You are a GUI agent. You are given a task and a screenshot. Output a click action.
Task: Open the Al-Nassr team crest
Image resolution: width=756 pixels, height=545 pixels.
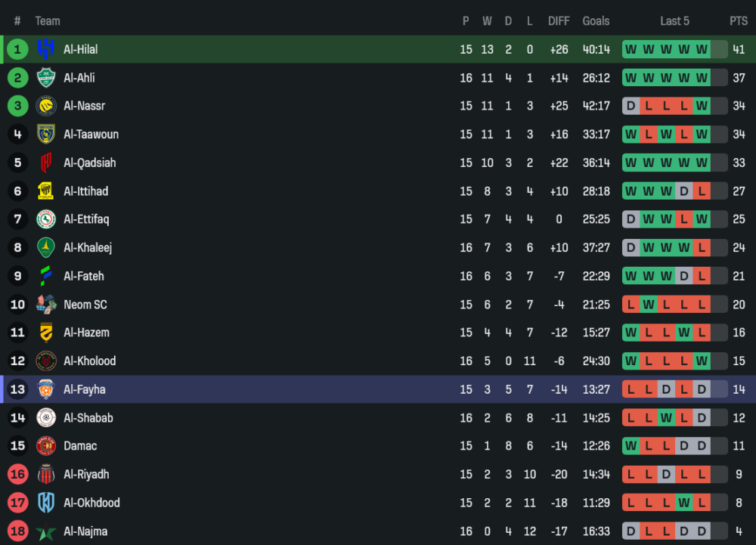46,106
